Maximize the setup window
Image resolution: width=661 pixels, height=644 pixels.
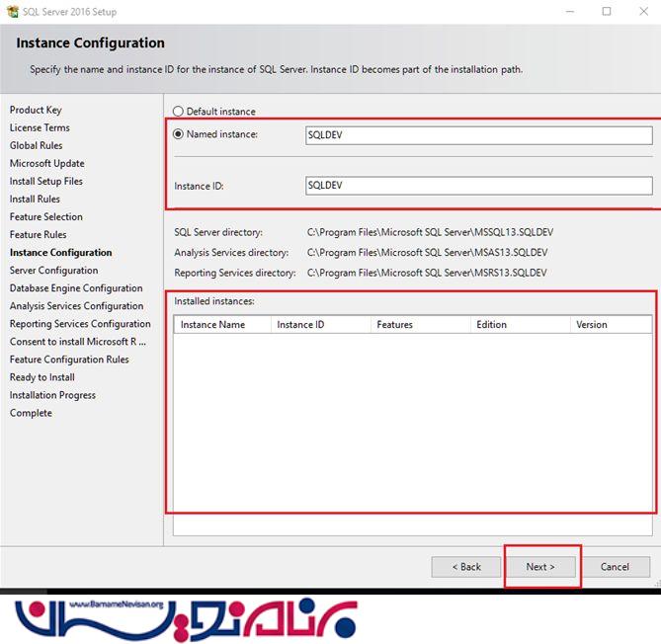pyautogui.click(x=607, y=12)
